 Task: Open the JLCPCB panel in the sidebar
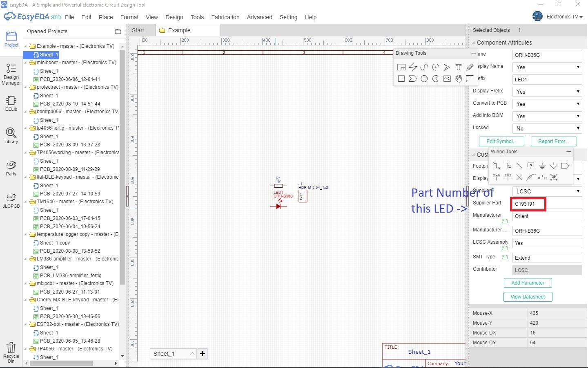coord(11,200)
